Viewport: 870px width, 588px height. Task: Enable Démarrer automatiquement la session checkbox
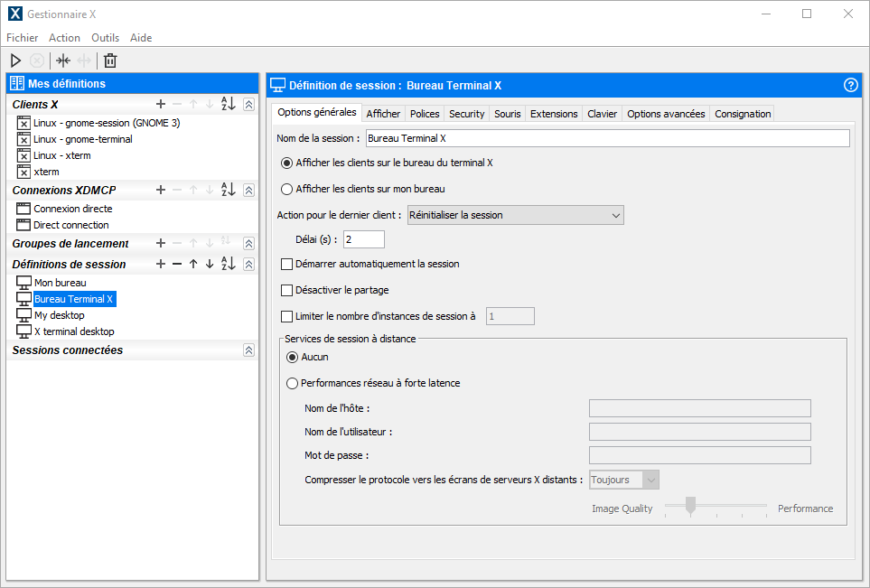[287, 265]
